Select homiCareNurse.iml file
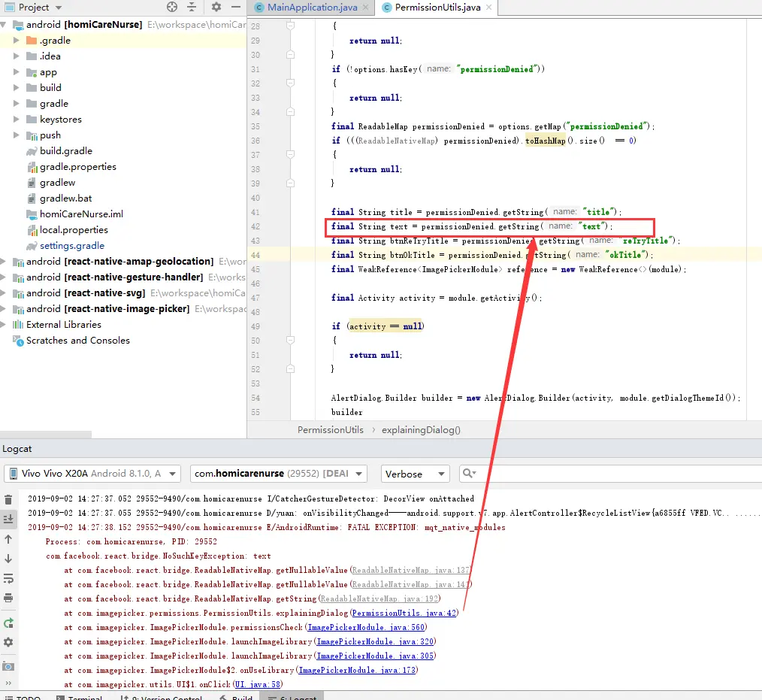 click(81, 214)
